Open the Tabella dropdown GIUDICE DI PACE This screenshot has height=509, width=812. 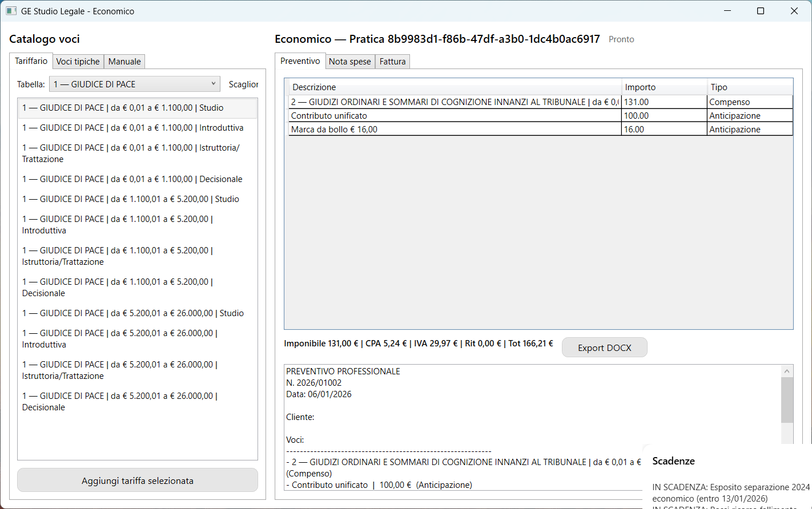(135, 84)
